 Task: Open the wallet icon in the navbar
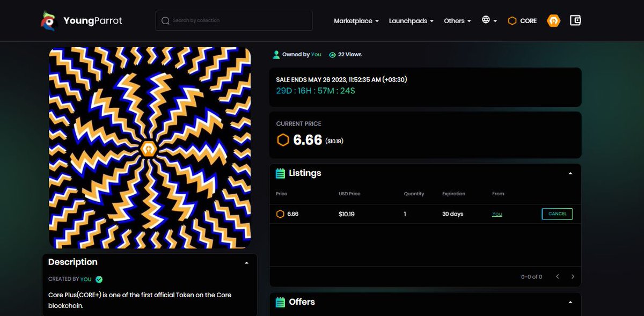[x=575, y=20]
